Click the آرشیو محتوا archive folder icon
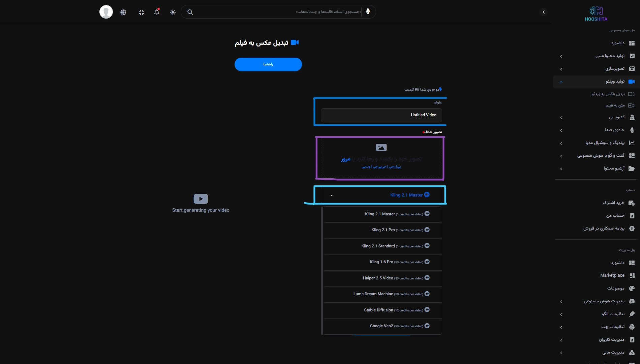Image resolution: width=640 pixels, height=364 pixels. [x=632, y=169]
